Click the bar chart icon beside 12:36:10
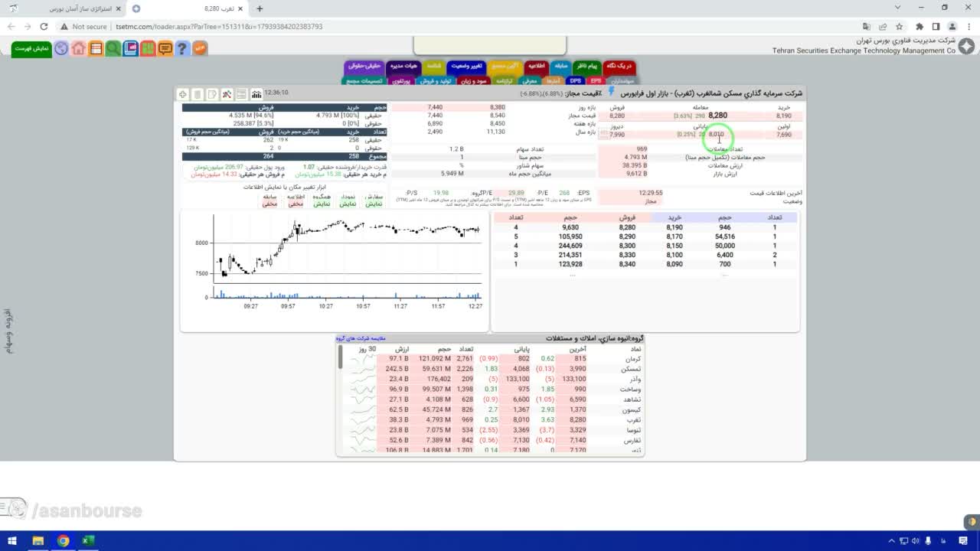The height and width of the screenshot is (551, 980). click(256, 94)
